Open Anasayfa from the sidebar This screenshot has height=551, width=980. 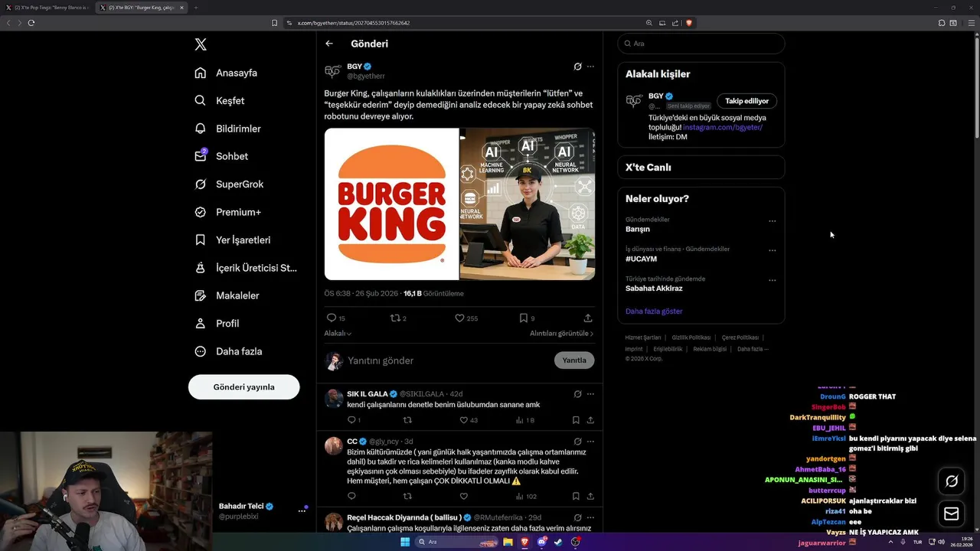pos(226,73)
